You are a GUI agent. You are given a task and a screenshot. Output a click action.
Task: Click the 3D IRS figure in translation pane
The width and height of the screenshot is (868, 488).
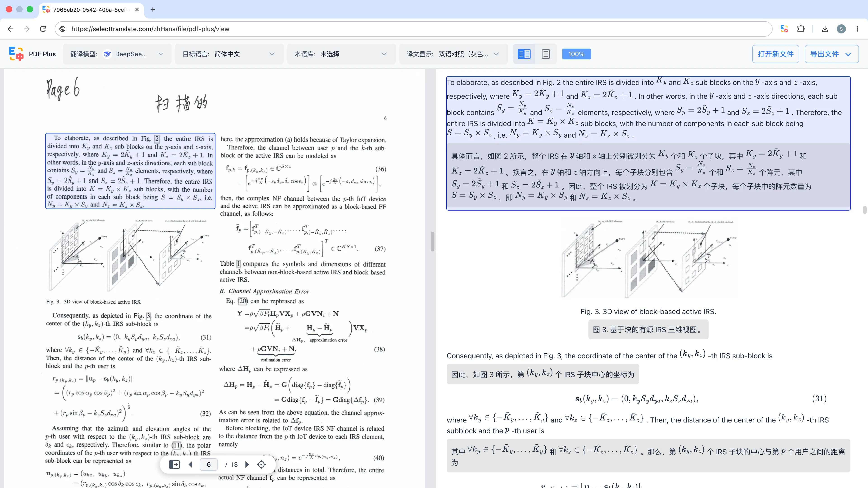pyautogui.click(x=648, y=259)
